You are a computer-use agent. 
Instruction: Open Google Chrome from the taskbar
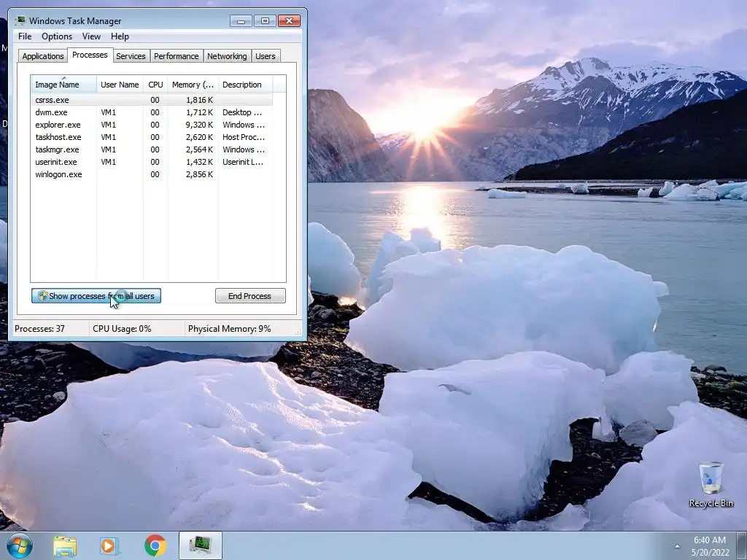pos(155,545)
